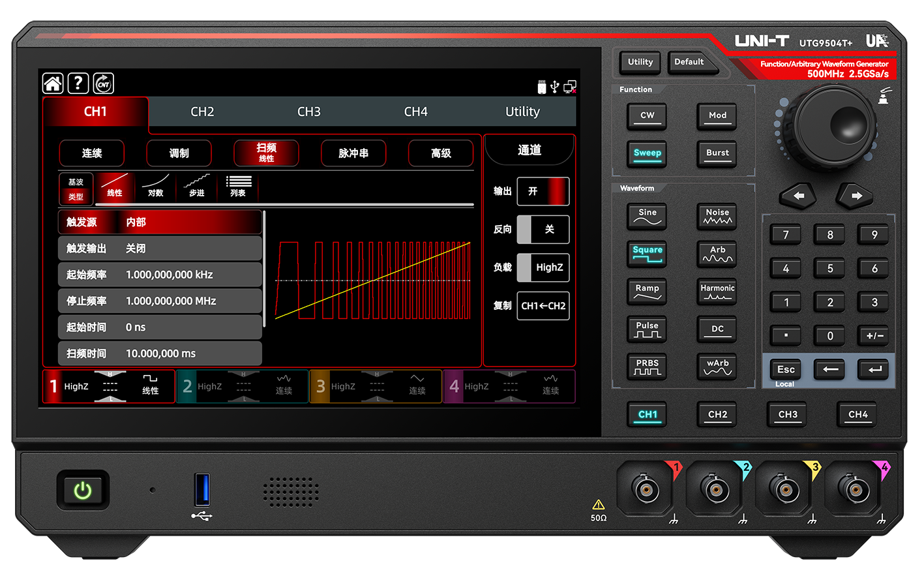Tap the network connection status icon
The height and width of the screenshot is (576, 924).
[570, 87]
